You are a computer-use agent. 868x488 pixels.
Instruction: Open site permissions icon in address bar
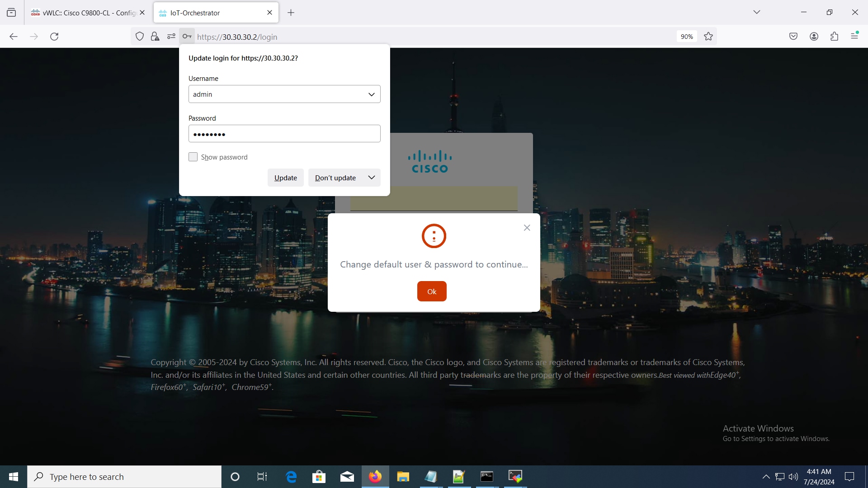(x=171, y=37)
